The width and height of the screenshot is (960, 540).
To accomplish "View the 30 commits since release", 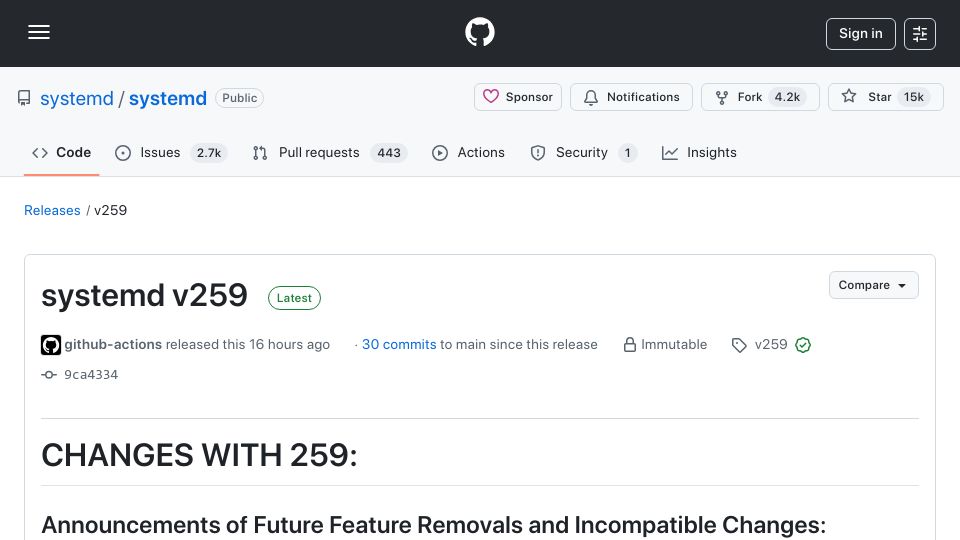I will (x=399, y=344).
